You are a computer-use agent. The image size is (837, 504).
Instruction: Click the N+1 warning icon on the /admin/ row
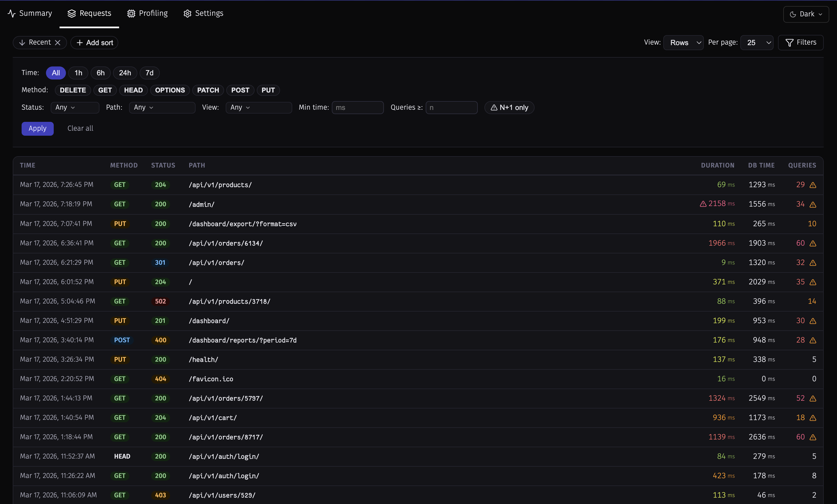tap(813, 204)
